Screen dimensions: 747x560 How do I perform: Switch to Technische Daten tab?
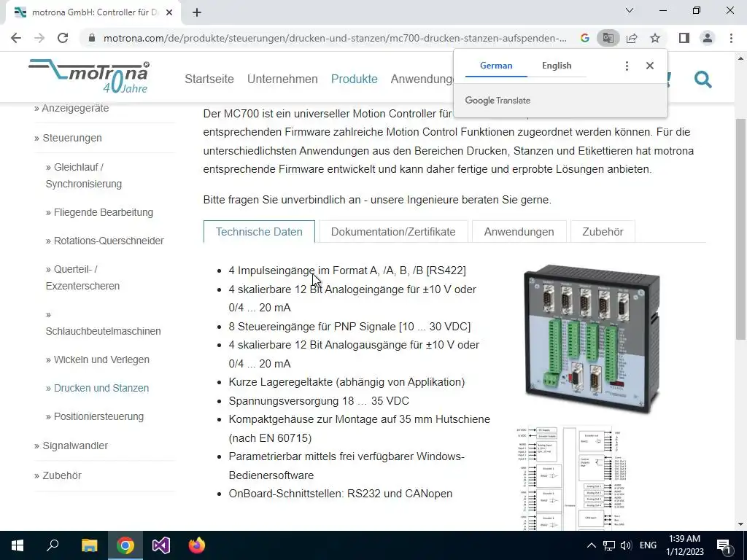[x=259, y=232]
